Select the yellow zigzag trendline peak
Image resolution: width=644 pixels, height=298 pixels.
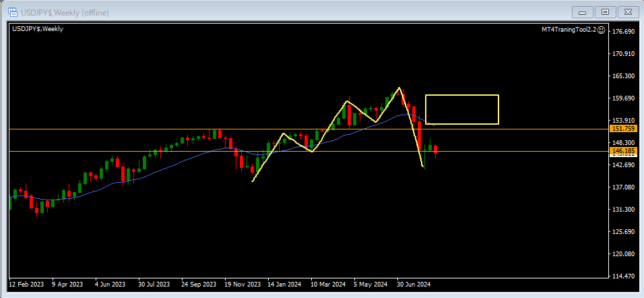click(x=399, y=88)
